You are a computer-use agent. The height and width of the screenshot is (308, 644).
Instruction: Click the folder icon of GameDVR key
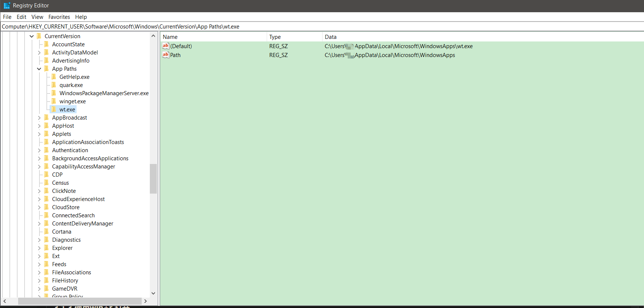[x=46, y=288]
